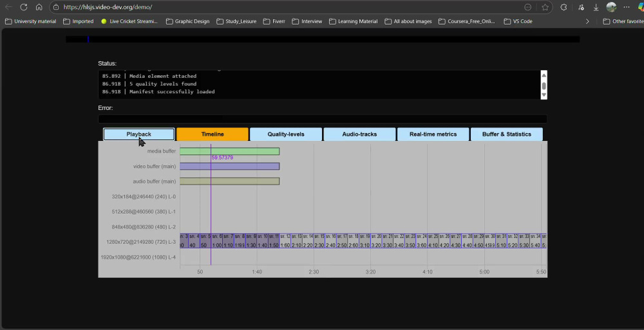Click the video buffer (main) bar
The height and width of the screenshot is (330, 644).
tap(230, 166)
